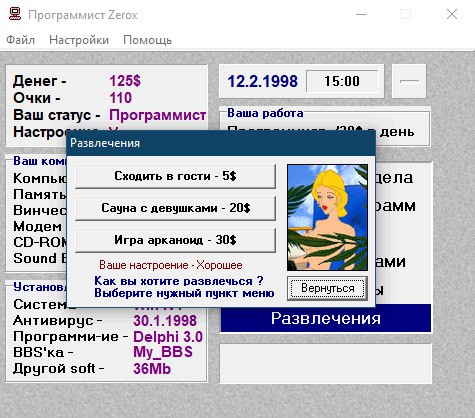Click the 36Mb value
475x418 pixels.
pyautogui.click(x=152, y=369)
